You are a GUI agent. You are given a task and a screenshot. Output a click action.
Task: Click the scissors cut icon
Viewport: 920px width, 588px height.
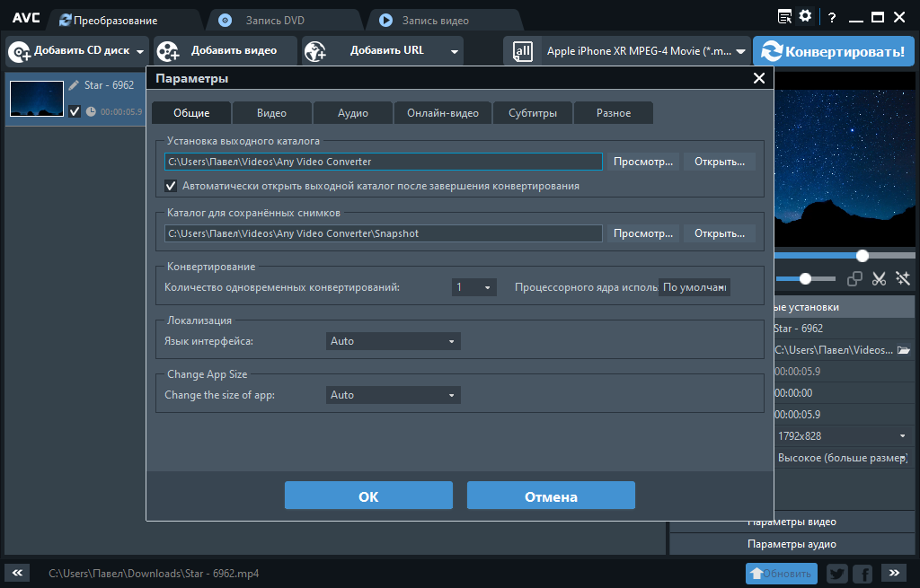(879, 279)
